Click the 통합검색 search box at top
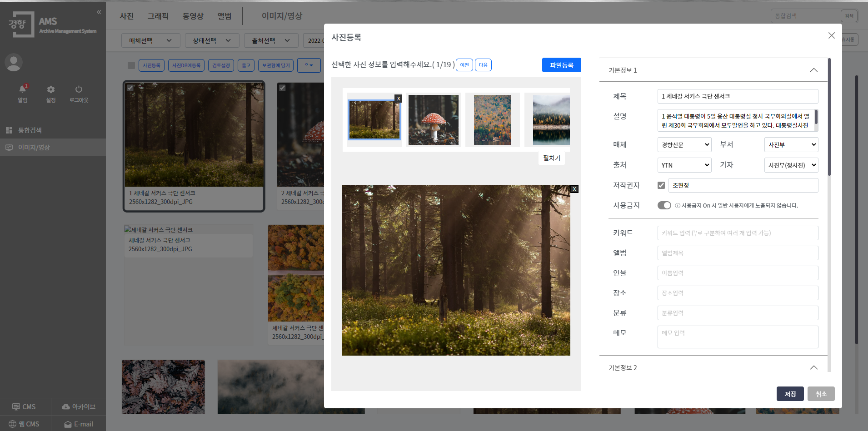Screen dimensions: 868x431 [806, 16]
